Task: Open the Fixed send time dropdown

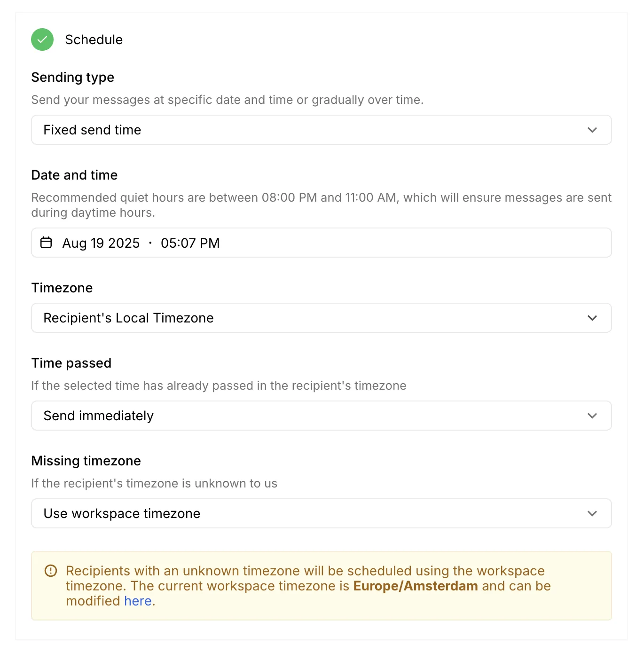Action: [x=322, y=130]
